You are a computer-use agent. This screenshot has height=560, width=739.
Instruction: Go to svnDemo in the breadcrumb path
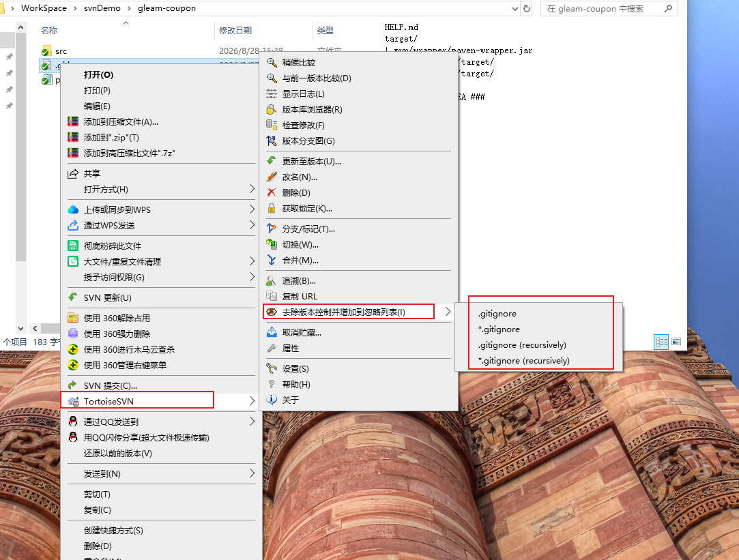pyautogui.click(x=102, y=8)
